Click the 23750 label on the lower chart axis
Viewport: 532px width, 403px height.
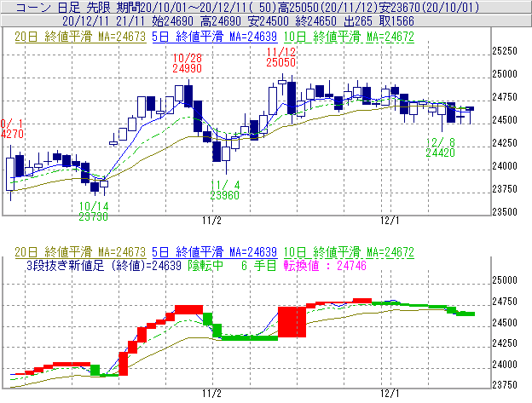pyautogui.click(x=505, y=385)
